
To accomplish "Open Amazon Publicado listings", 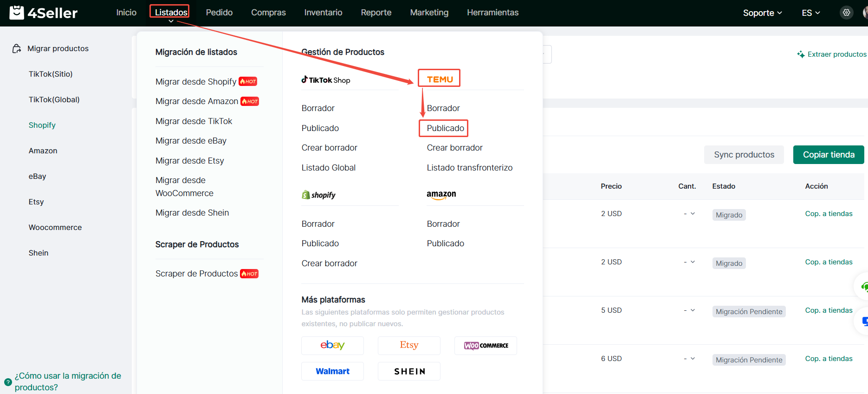I will pyautogui.click(x=445, y=243).
